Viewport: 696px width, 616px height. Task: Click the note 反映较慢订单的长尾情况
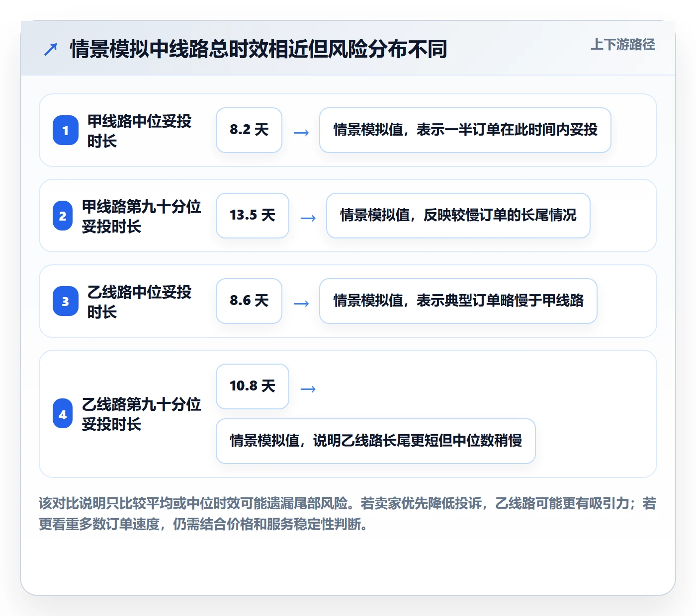pos(458,216)
